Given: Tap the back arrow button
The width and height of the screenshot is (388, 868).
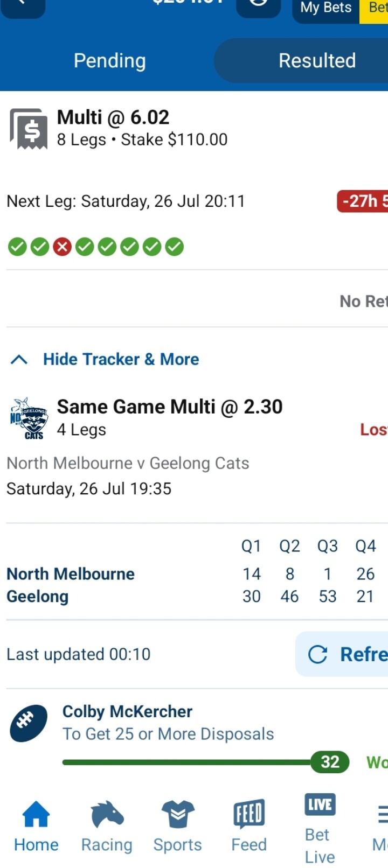Looking at the screenshot, I should [23, 5].
